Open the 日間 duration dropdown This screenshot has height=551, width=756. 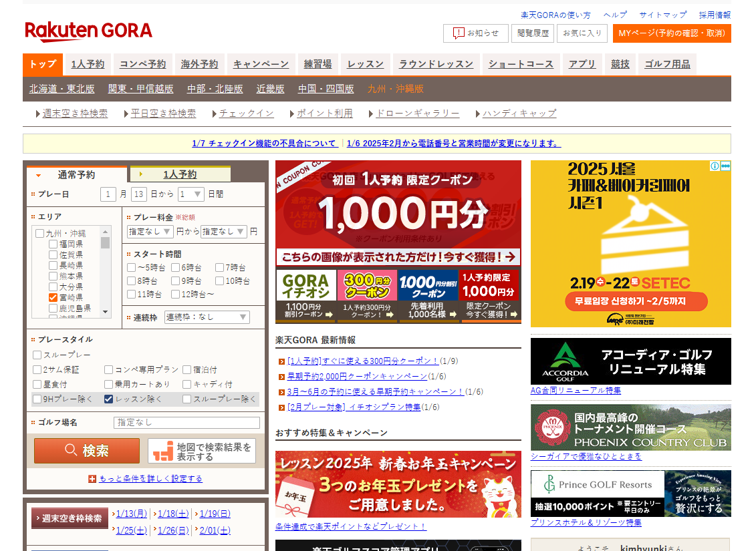[191, 194]
